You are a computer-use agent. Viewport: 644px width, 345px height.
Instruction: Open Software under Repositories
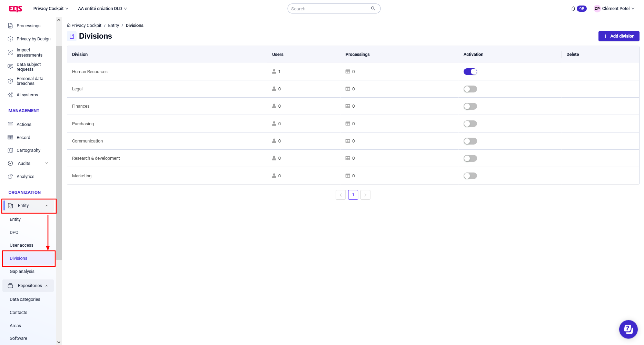pyautogui.click(x=19, y=338)
